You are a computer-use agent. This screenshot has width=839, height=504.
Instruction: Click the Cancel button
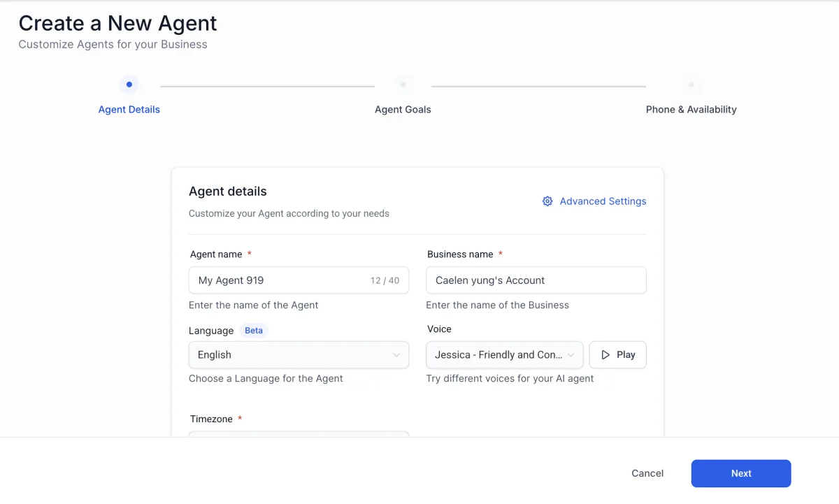click(x=647, y=473)
